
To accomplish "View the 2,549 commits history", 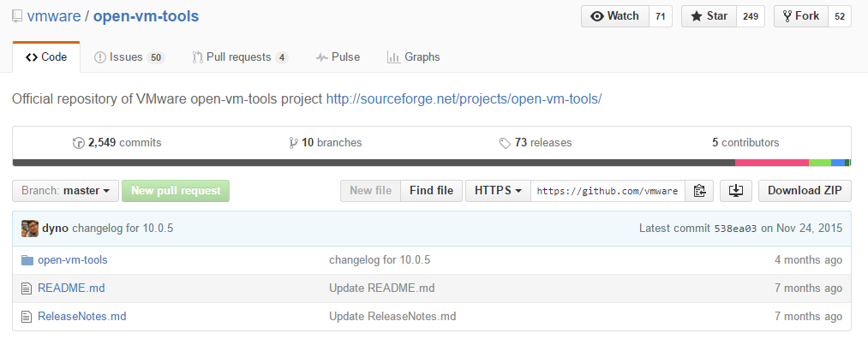I will (117, 143).
